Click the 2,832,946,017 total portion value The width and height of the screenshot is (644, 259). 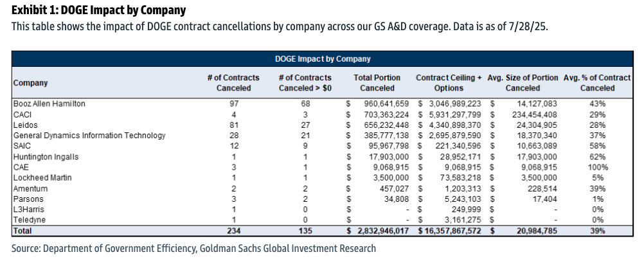coord(382,231)
